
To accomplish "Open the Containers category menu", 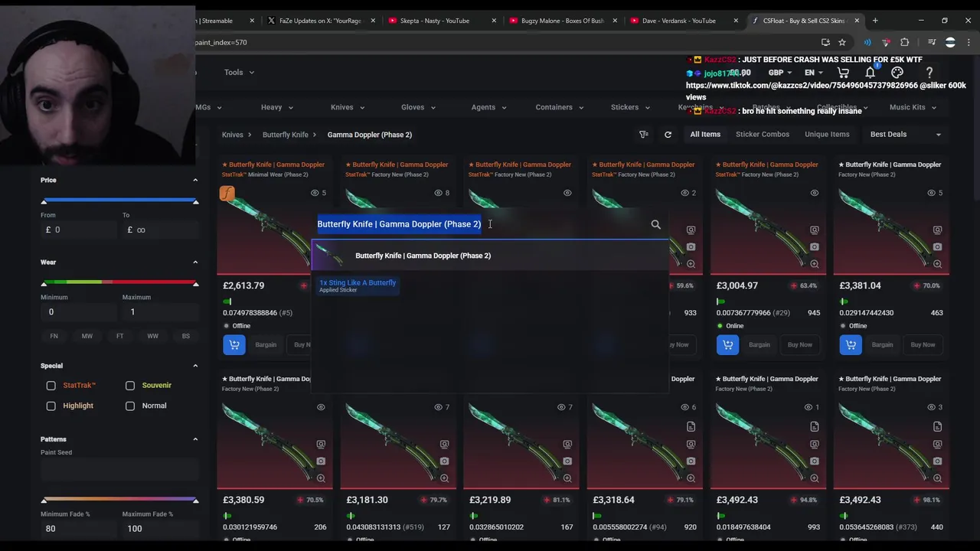I will (x=560, y=107).
